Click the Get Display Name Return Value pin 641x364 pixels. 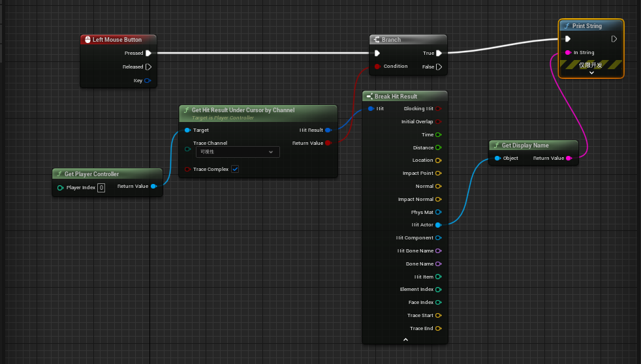pyautogui.click(x=569, y=159)
